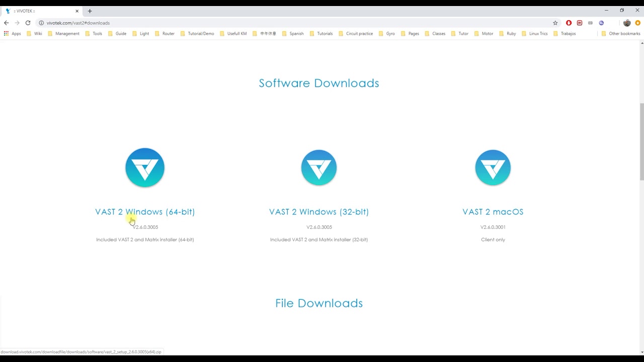The image size is (644, 362).
Task: Click the purple round extension icon
Action: 601,23
